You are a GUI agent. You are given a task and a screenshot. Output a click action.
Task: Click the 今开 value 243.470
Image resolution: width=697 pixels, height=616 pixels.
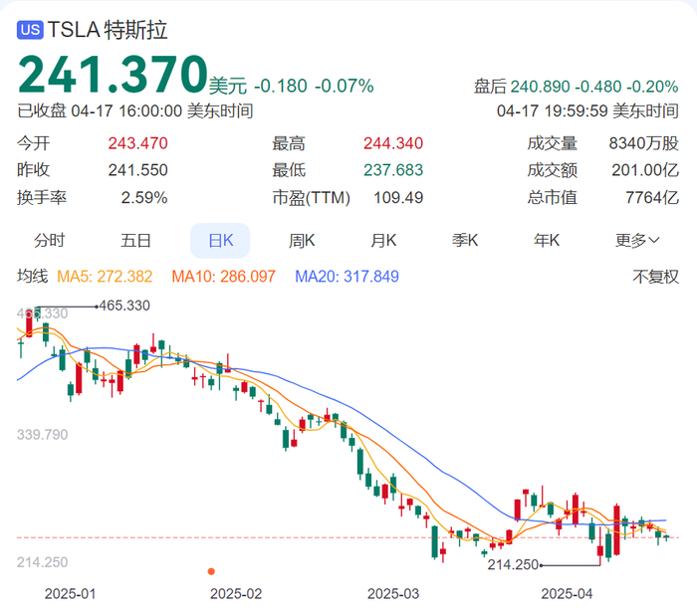137,143
